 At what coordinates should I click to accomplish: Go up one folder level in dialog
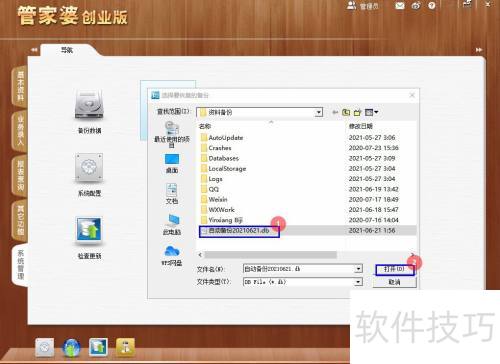tap(346, 112)
